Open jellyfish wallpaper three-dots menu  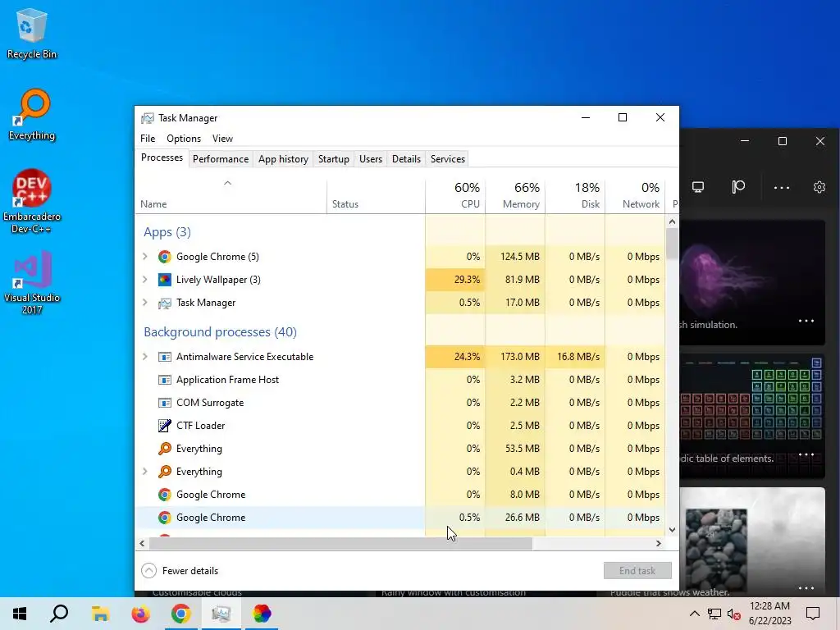point(806,321)
